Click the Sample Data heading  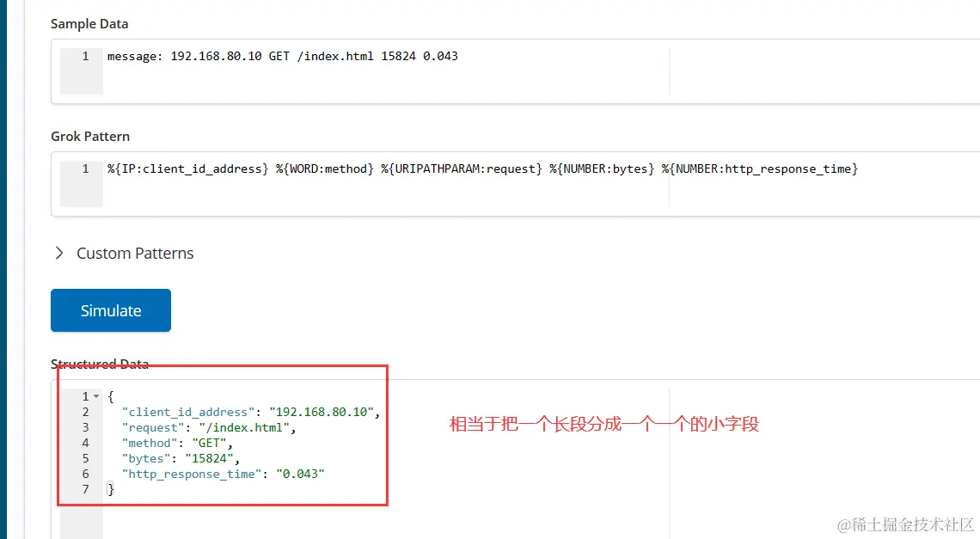89,24
